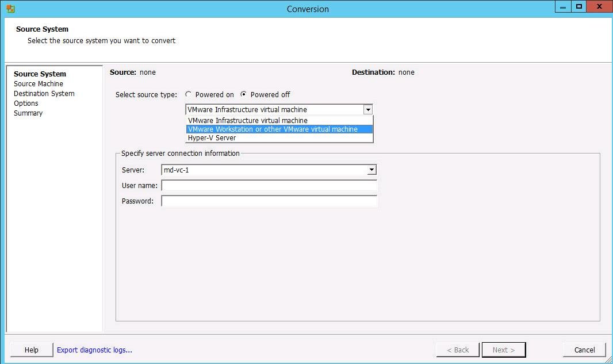Go to Source Machine step
The height and width of the screenshot is (364, 613).
coord(39,84)
